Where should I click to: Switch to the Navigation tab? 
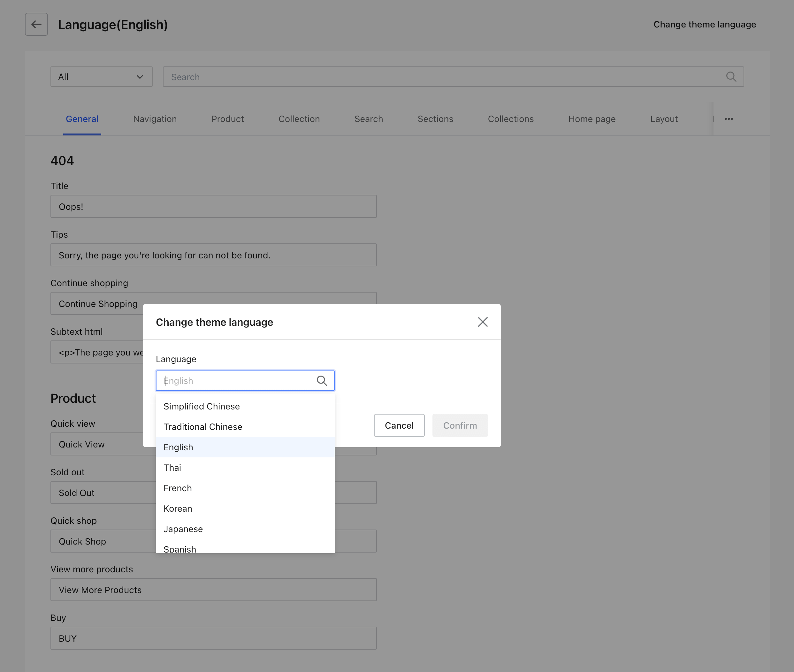tap(155, 119)
